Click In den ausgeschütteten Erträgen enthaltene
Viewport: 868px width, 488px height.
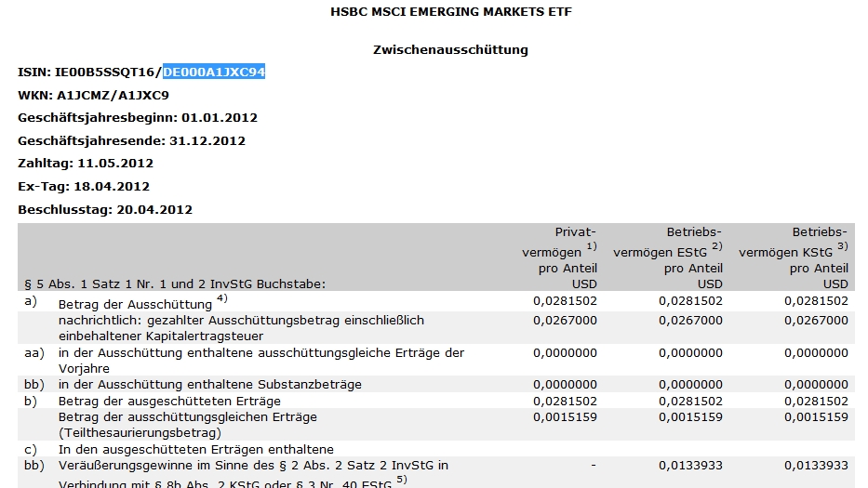196,449
